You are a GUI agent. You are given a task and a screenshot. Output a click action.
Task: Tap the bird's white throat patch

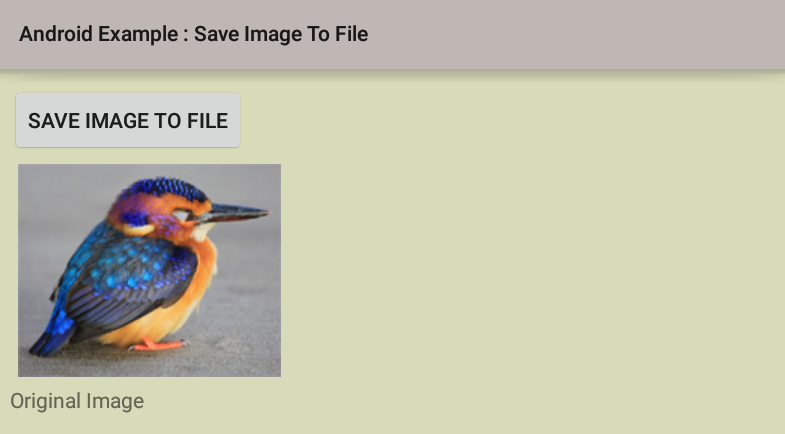tap(203, 231)
